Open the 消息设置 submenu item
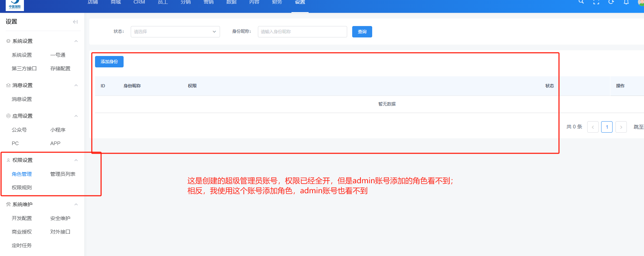Image resolution: width=644 pixels, height=256 pixels. tap(22, 99)
